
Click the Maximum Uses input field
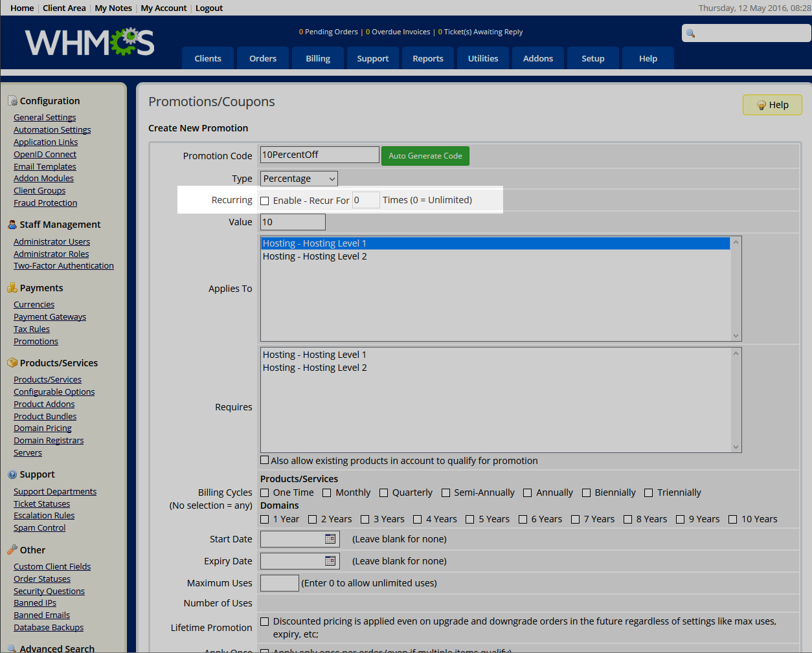[x=279, y=583]
